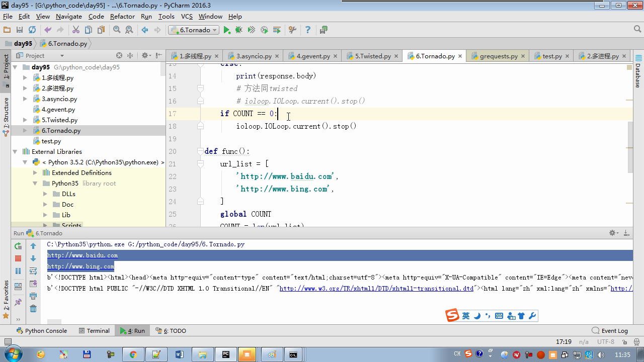Run 6.Tornado with the green play button

point(227,30)
